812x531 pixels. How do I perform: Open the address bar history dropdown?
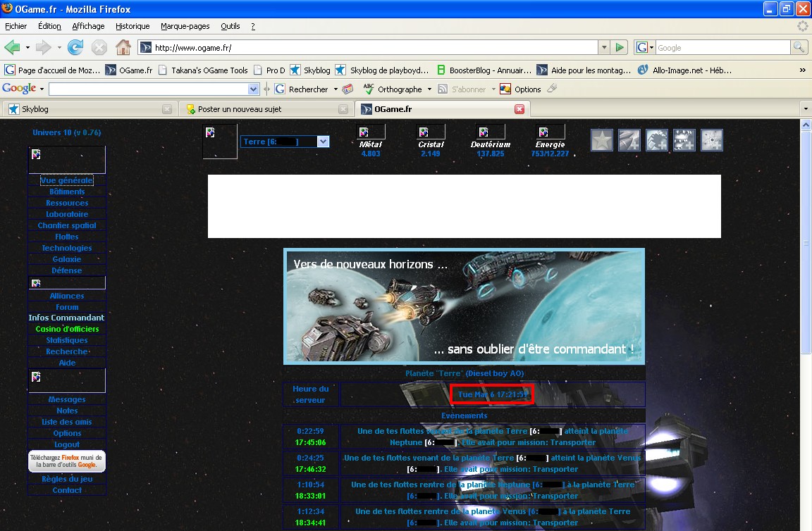[604, 48]
